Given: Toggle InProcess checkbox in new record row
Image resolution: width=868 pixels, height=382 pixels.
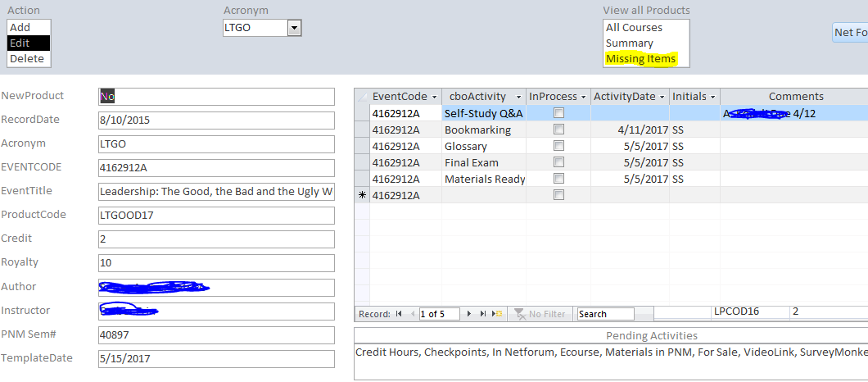Looking at the screenshot, I should (x=559, y=195).
